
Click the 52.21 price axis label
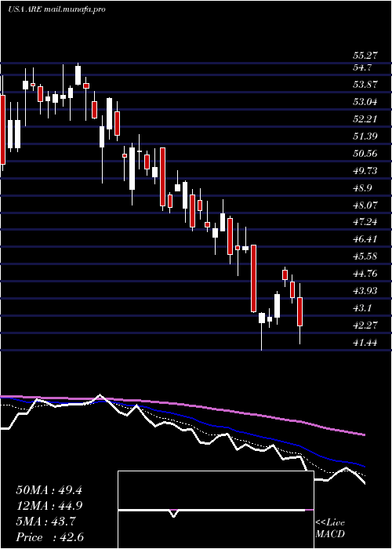[365, 119]
